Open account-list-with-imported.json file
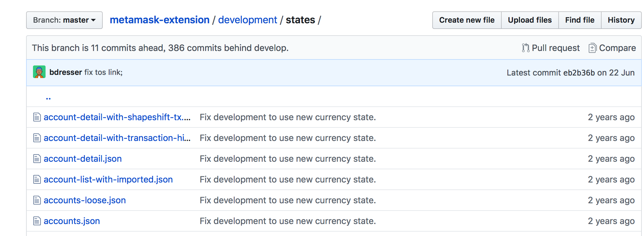 click(108, 179)
